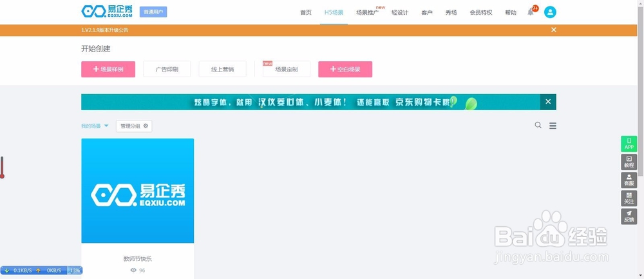The width and height of the screenshot is (644, 279).
Task: Create a 空白场景 blank scene
Action: (x=345, y=69)
